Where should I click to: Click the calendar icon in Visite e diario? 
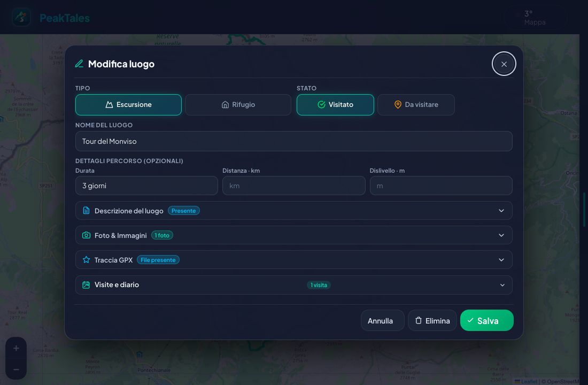coord(86,285)
